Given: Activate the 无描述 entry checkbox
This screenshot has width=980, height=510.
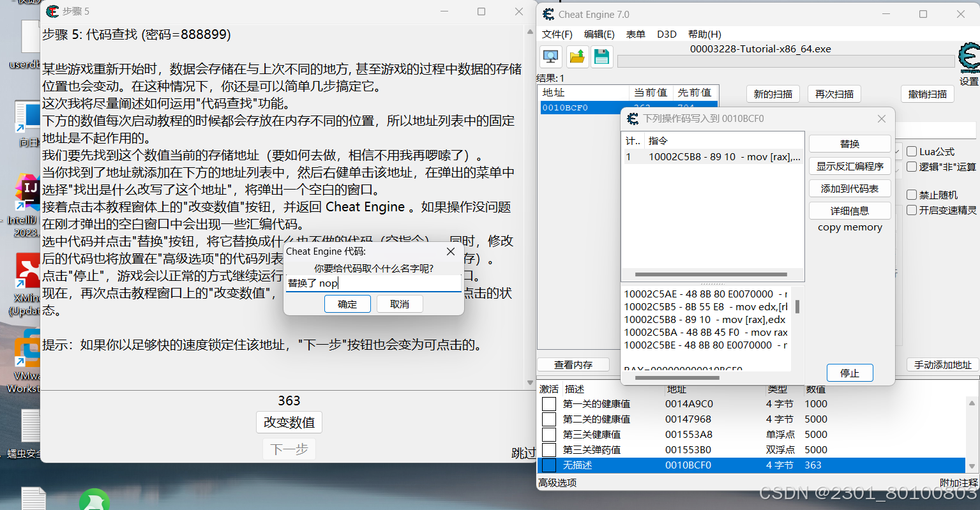Looking at the screenshot, I should point(549,465).
